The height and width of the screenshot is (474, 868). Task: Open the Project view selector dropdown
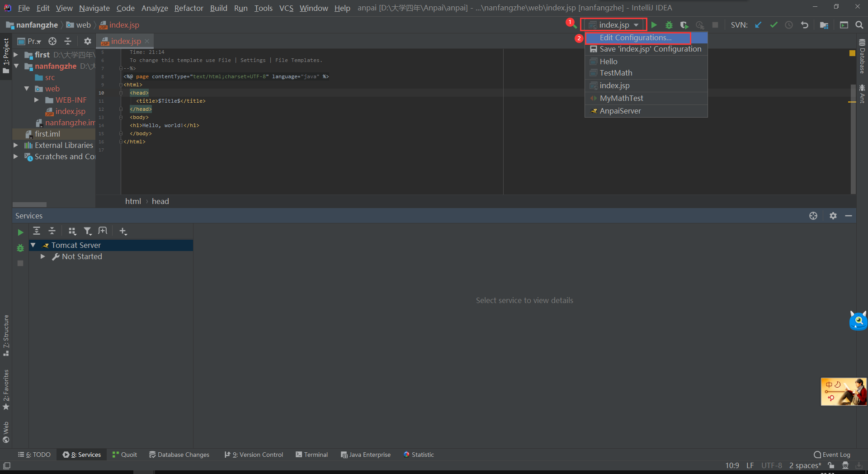(x=29, y=41)
